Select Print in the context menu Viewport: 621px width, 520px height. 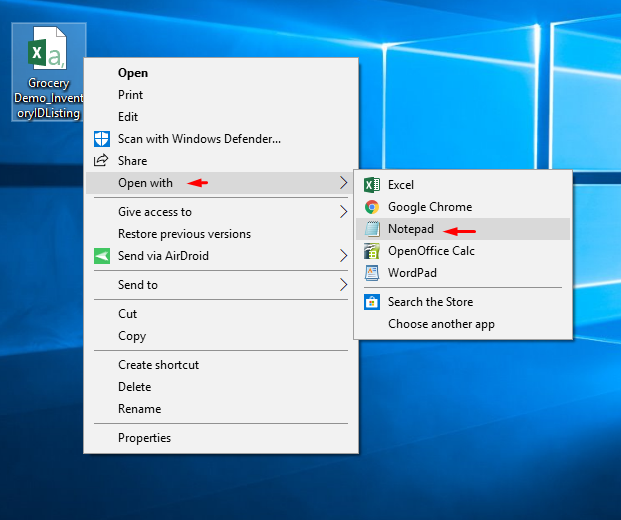pos(221,95)
